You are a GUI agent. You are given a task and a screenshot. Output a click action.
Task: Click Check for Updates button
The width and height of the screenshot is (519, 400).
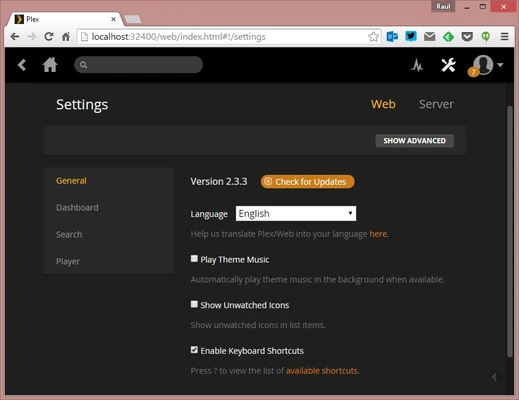[x=307, y=182]
